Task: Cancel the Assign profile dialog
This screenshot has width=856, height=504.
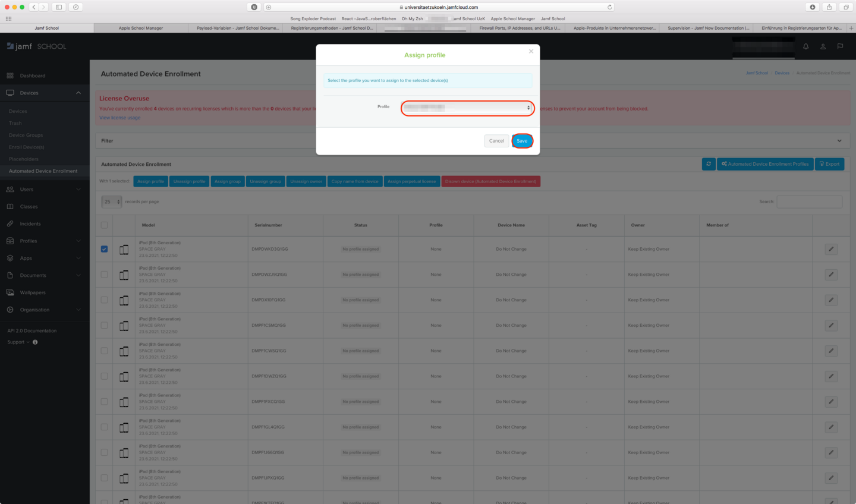Action: point(496,141)
